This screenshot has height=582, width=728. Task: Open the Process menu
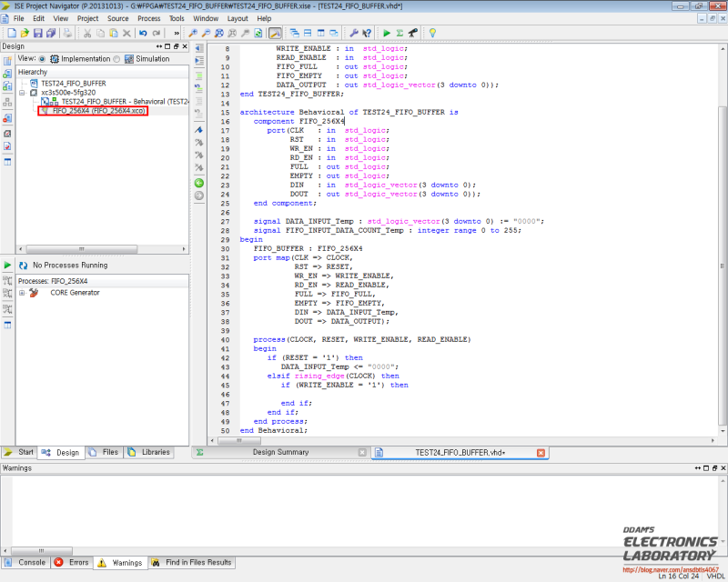(148, 18)
